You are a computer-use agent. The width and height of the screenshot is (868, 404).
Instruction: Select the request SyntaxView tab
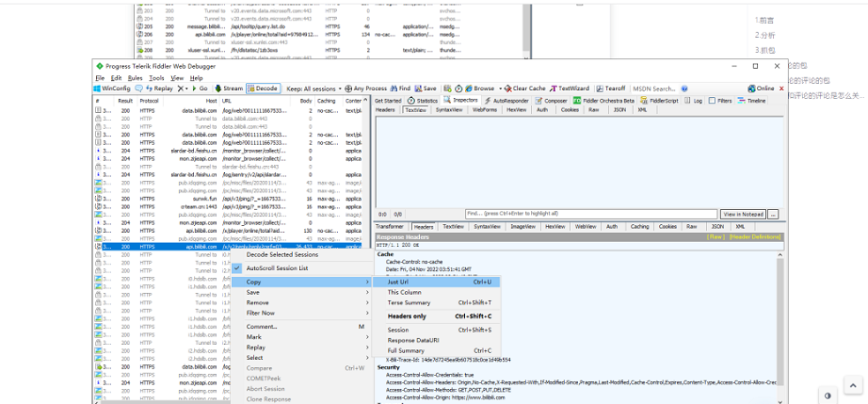pyautogui.click(x=449, y=110)
